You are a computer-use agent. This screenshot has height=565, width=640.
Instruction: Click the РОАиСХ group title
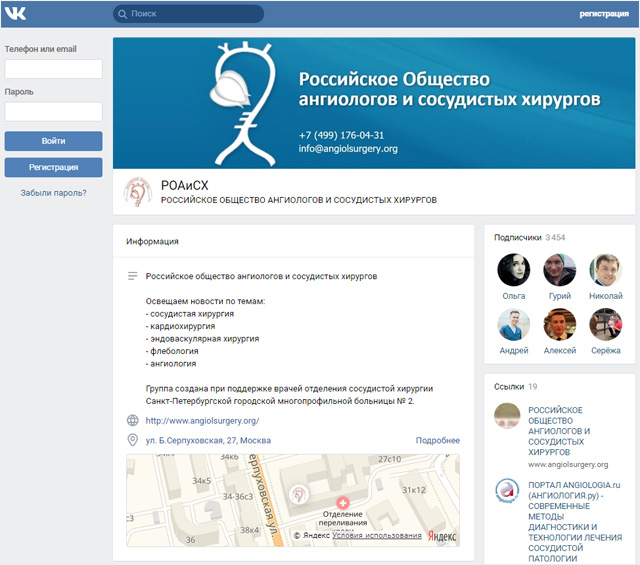pyautogui.click(x=184, y=185)
